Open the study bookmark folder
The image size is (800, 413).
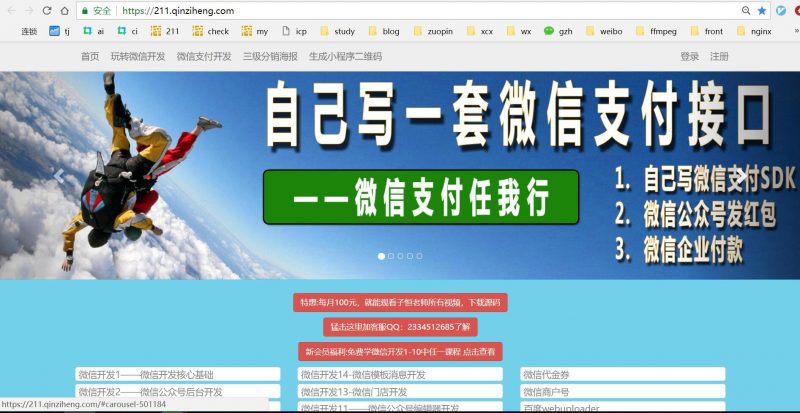point(337,31)
